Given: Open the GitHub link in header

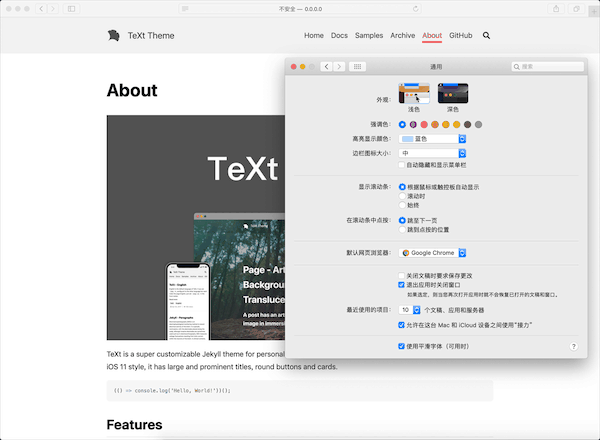Looking at the screenshot, I should pos(461,35).
